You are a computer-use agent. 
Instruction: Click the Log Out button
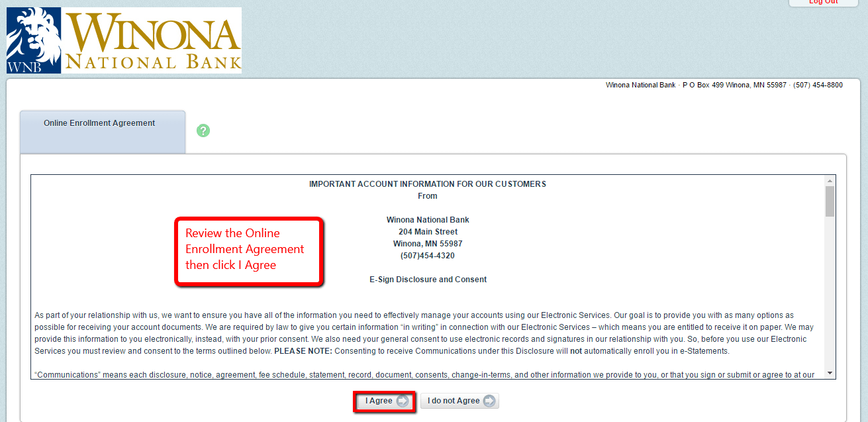pyautogui.click(x=823, y=3)
